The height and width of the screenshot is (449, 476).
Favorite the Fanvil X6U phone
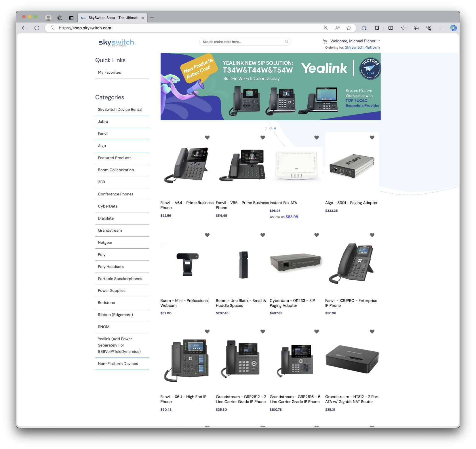[x=207, y=332]
